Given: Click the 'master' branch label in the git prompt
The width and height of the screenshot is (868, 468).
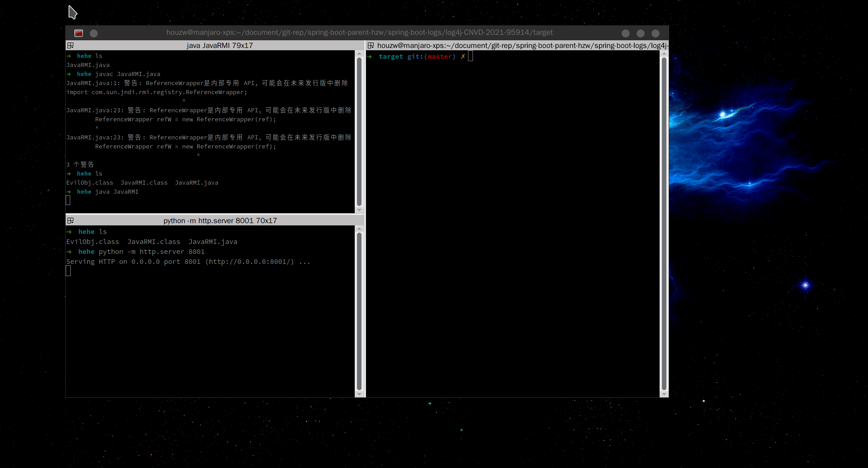Looking at the screenshot, I should tap(440, 56).
